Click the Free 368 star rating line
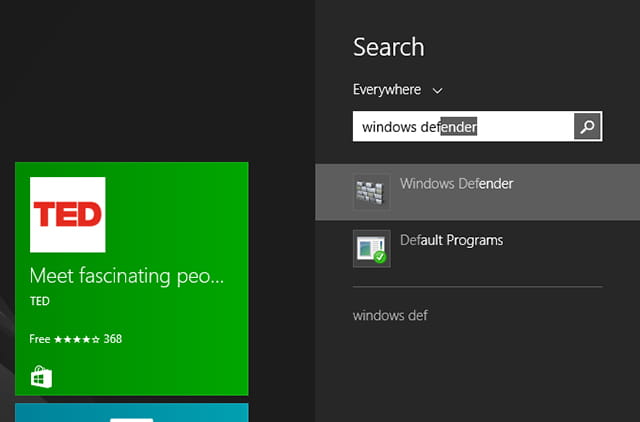 point(76,339)
